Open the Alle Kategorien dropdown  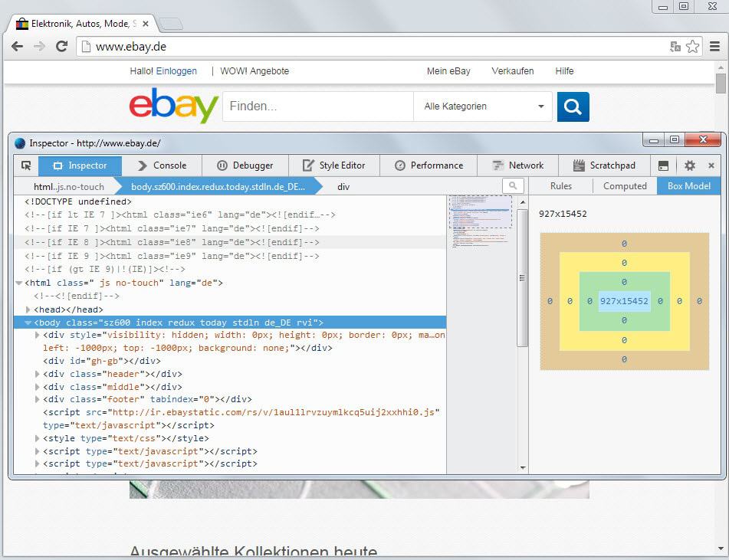pos(483,106)
